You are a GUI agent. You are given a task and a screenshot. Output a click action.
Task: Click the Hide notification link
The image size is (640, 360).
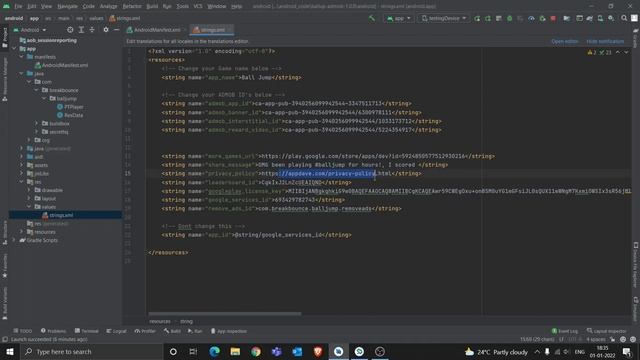[605, 41]
